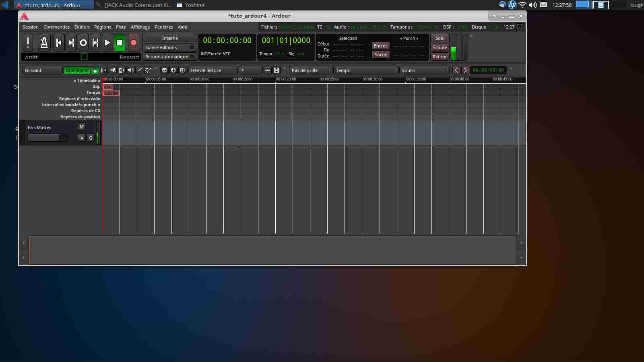Go to session end
The height and width of the screenshot is (362, 644).
(x=71, y=43)
